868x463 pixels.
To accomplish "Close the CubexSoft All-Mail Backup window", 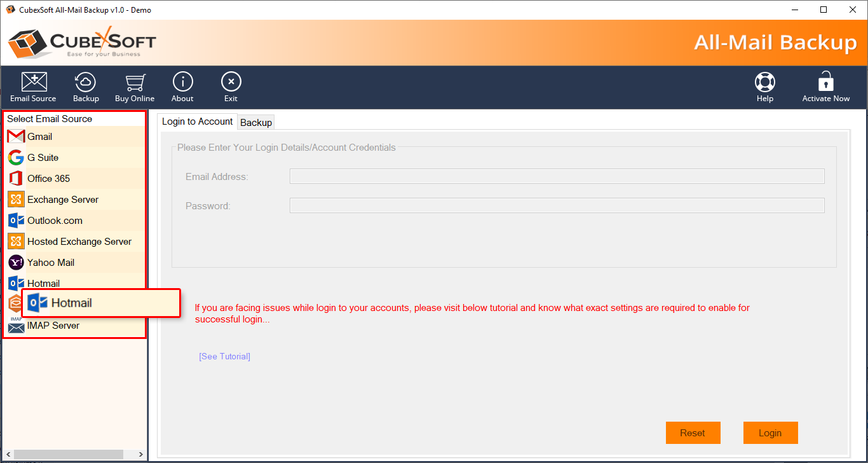I will coord(853,10).
